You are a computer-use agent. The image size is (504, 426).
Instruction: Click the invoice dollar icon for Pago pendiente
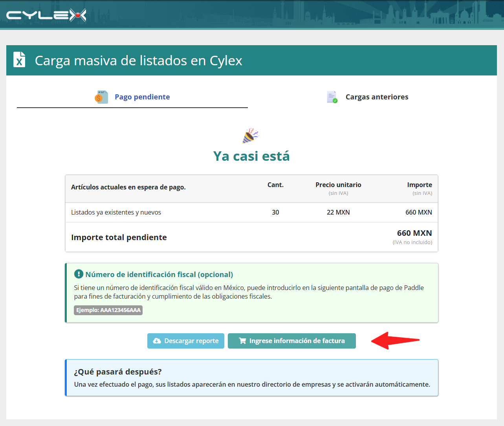coord(101,97)
